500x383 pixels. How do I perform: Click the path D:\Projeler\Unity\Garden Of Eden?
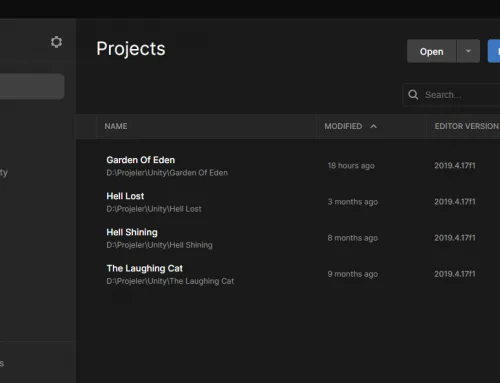[167, 173]
